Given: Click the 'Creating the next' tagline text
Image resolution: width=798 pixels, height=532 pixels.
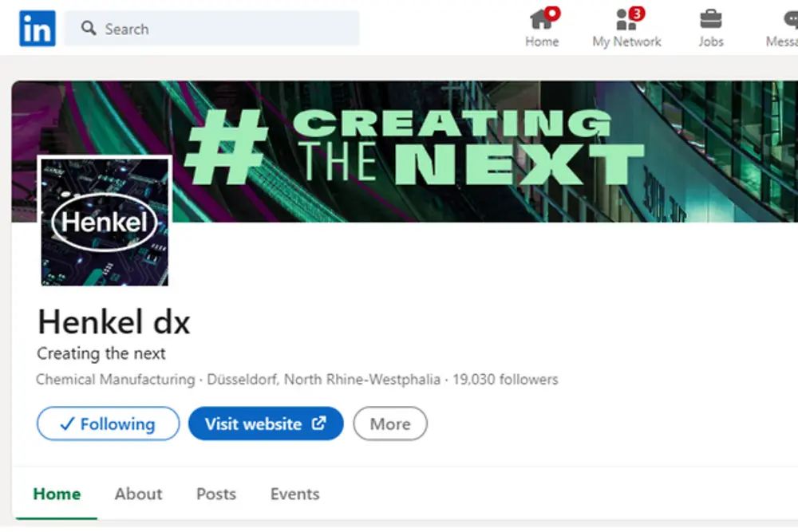Looking at the screenshot, I should (x=101, y=353).
